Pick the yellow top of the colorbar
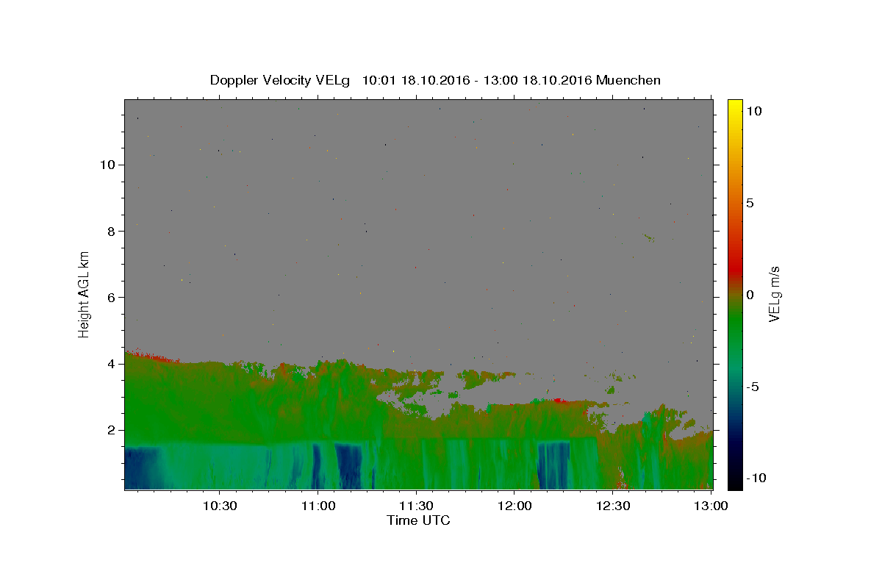The width and height of the screenshot is (882, 588). [x=734, y=107]
